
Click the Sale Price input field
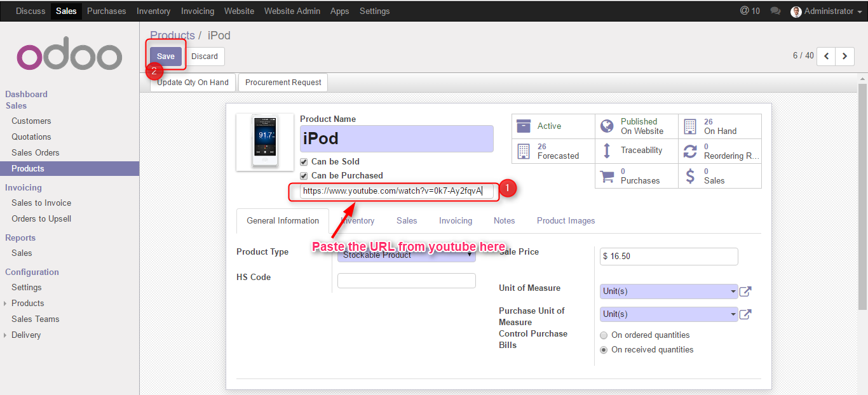click(668, 257)
